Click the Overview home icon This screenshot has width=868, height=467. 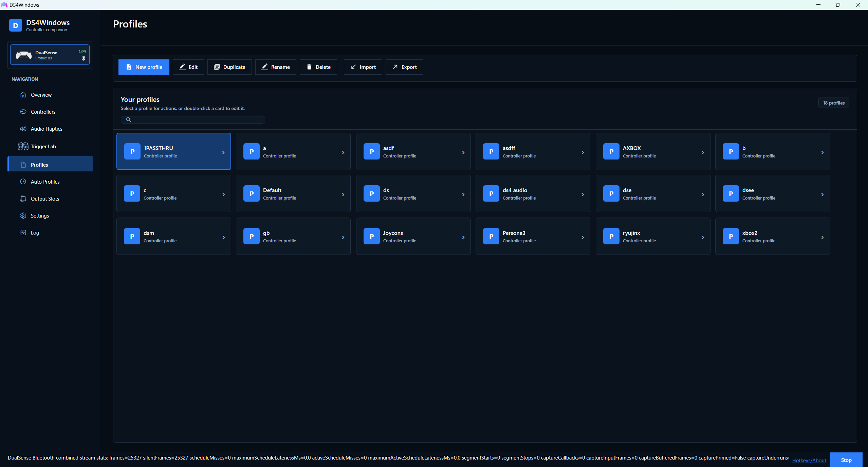click(x=23, y=95)
